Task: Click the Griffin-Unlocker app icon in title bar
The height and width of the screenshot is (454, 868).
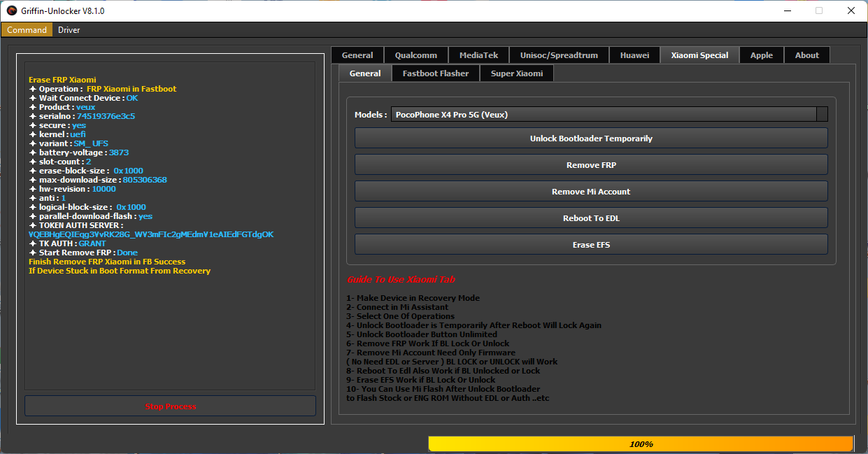Action: point(11,10)
